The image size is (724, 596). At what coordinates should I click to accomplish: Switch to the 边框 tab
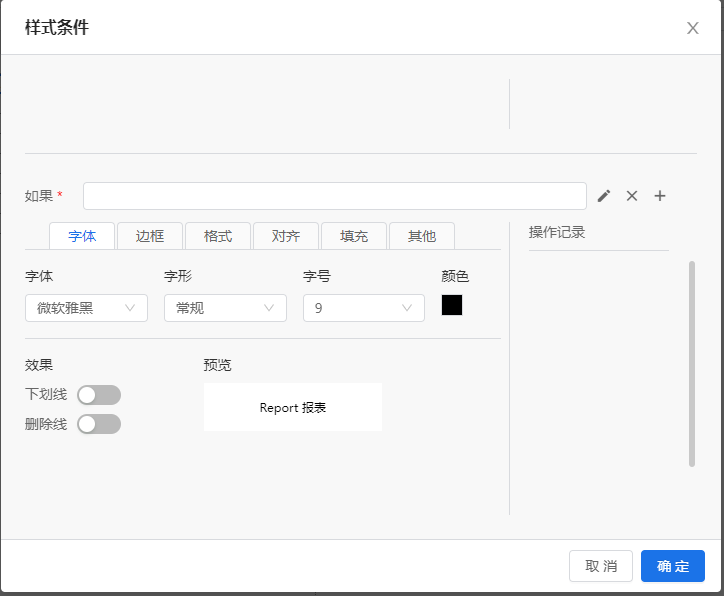[150, 236]
